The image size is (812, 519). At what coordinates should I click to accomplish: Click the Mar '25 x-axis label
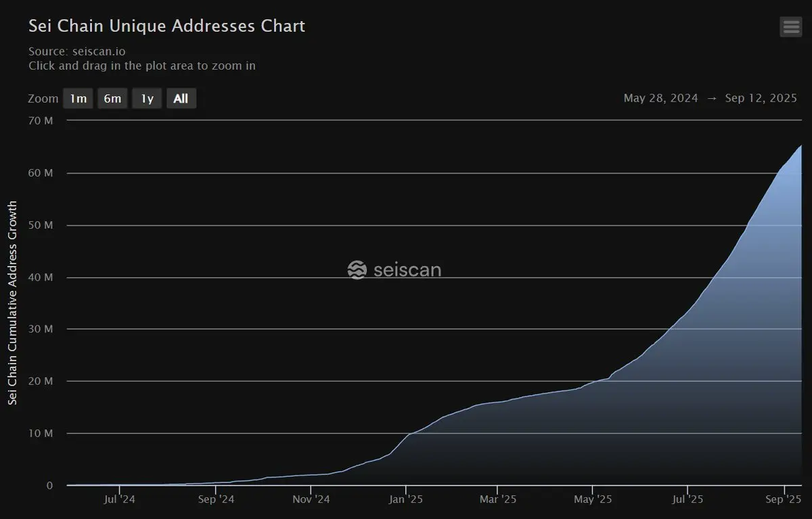pos(497,500)
